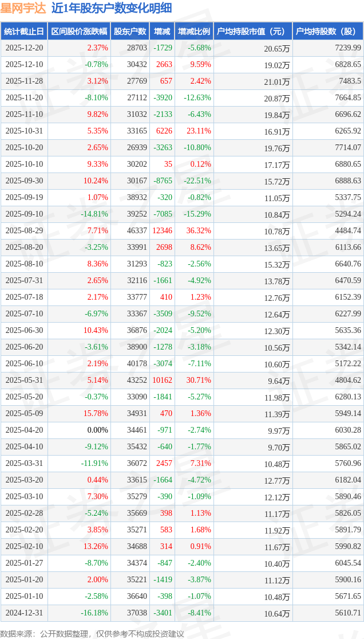Click the 12346 increase value cell
364x639 pixels.
[161, 231]
